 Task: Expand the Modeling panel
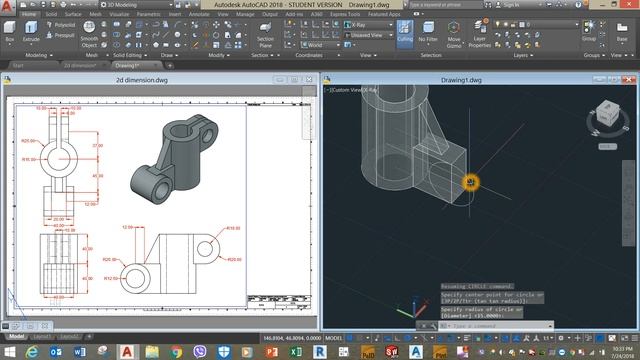pyautogui.click(x=39, y=55)
